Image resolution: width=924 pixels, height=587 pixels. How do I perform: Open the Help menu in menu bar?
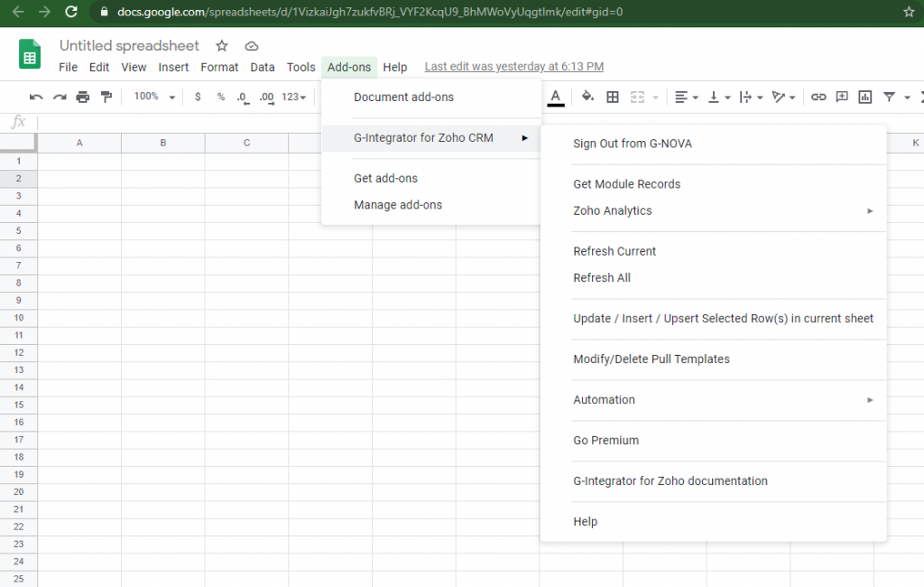click(x=395, y=67)
